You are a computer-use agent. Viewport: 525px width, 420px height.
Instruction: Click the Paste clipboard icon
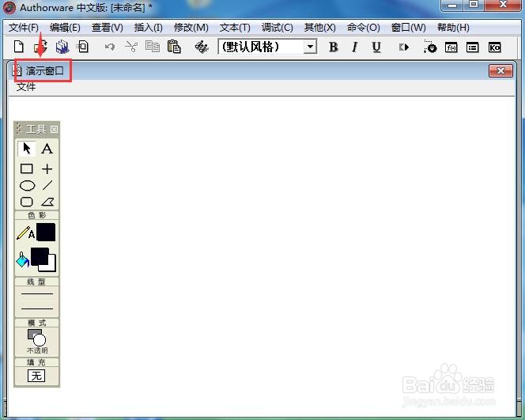174,47
